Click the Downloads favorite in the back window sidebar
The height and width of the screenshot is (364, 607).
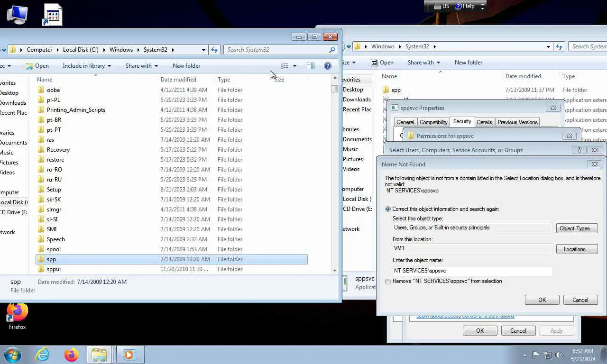point(357,100)
